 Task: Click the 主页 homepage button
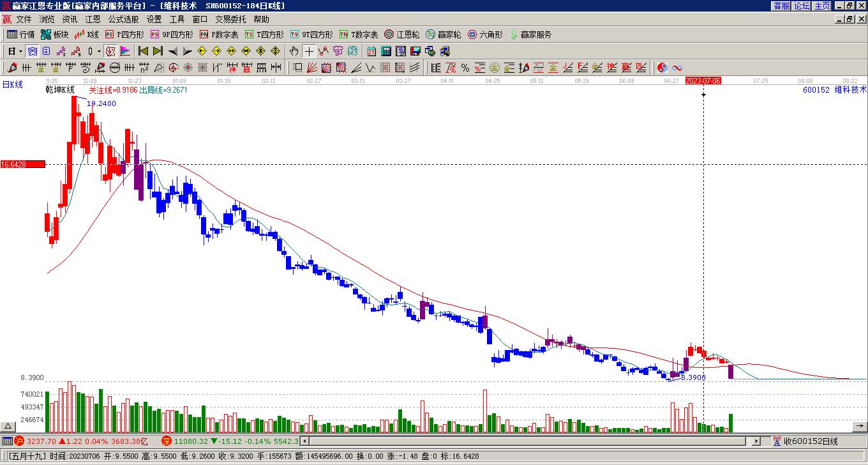822,5
